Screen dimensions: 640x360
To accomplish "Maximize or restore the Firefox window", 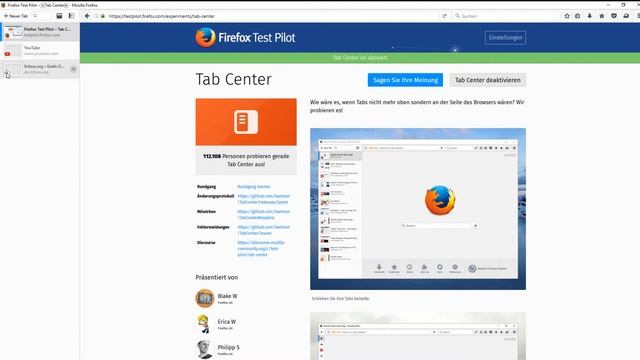I will point(623,5).
